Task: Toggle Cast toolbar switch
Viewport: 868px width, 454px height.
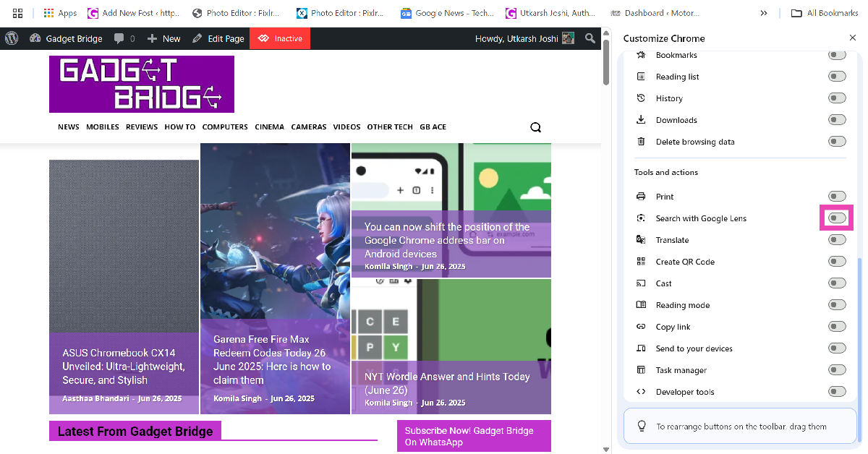Action: pos(837,283)
